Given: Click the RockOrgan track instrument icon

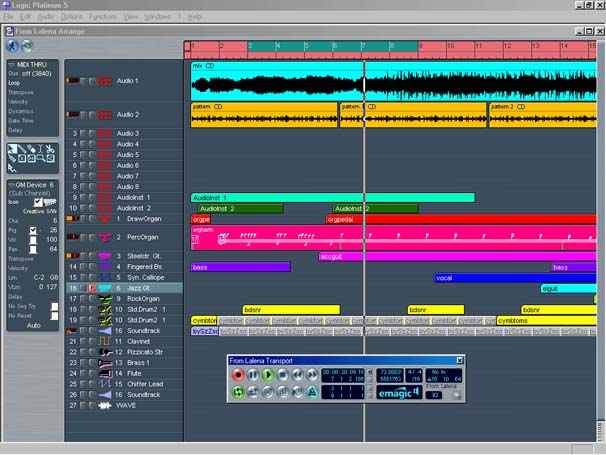Looking at the screenshot, I should coord(104,299).
